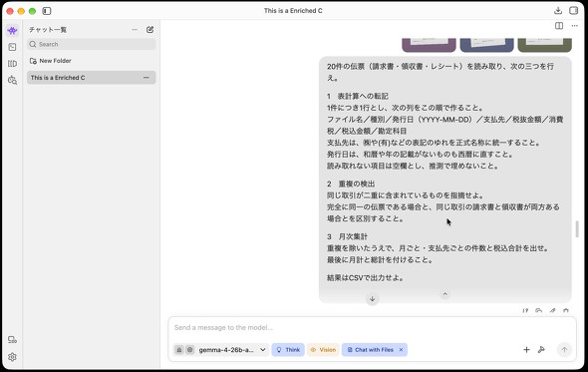Open the split chat view icon
This screenshot has width=588, height=372.
559,26
